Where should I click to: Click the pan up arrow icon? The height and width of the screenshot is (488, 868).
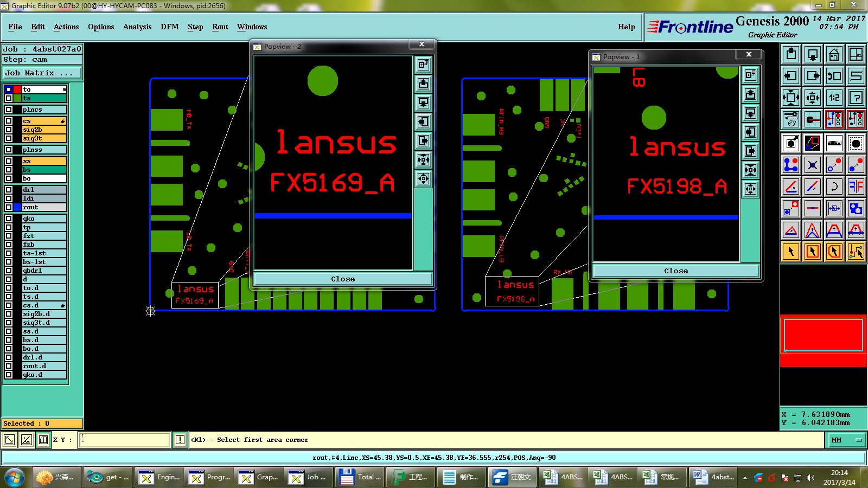791,54
